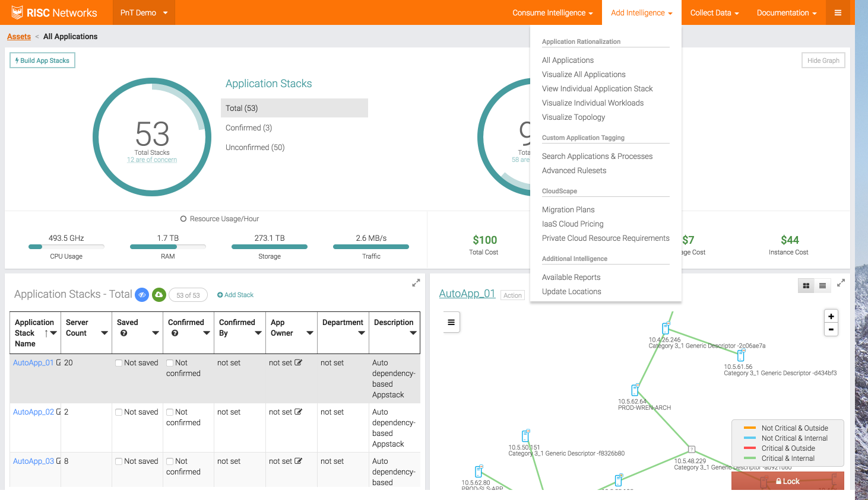Viewport: 868px width, 500px height.
Task: Open the Confirmed By column dropdown arrow
Action: tap(258, 333)
